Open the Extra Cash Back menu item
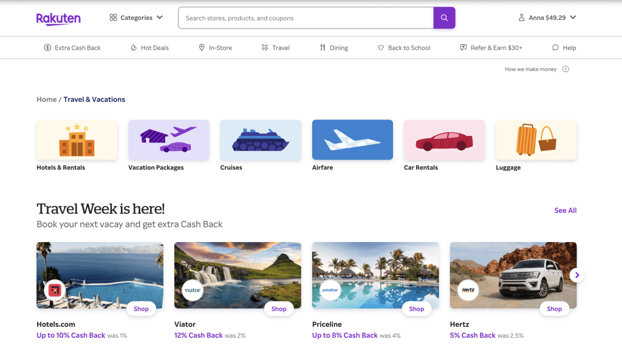Viewport: 622px width, 364px height. coord(72,47)
